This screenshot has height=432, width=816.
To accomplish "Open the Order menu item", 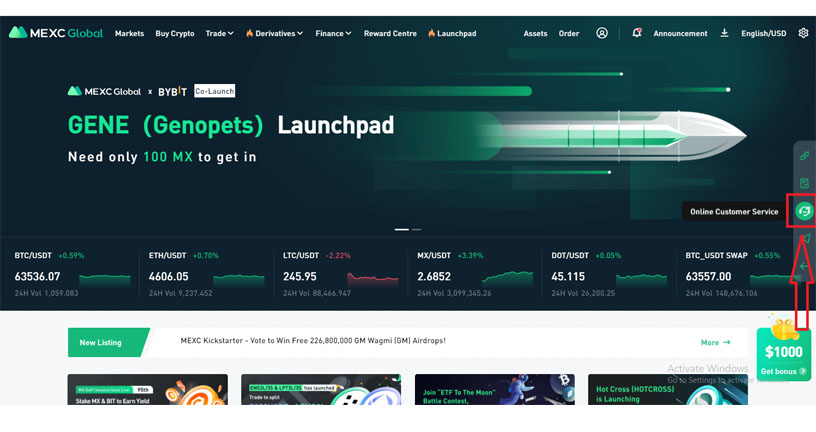I will tap(569, 33).
